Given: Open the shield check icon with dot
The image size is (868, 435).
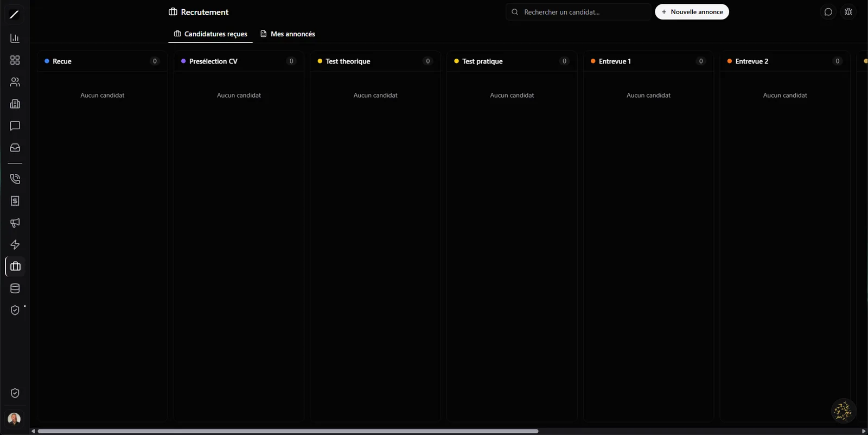Looking at the screenshot, I should 15,310.
